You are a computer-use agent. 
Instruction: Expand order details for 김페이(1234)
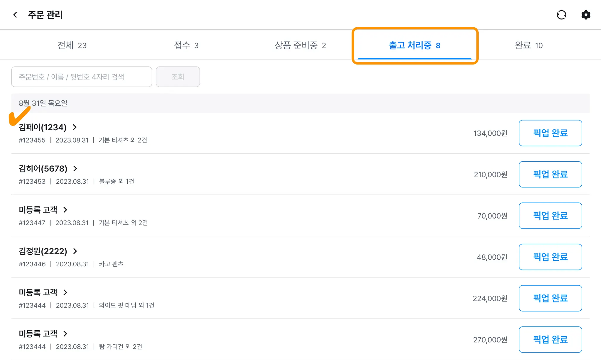(x=75, y=127)
